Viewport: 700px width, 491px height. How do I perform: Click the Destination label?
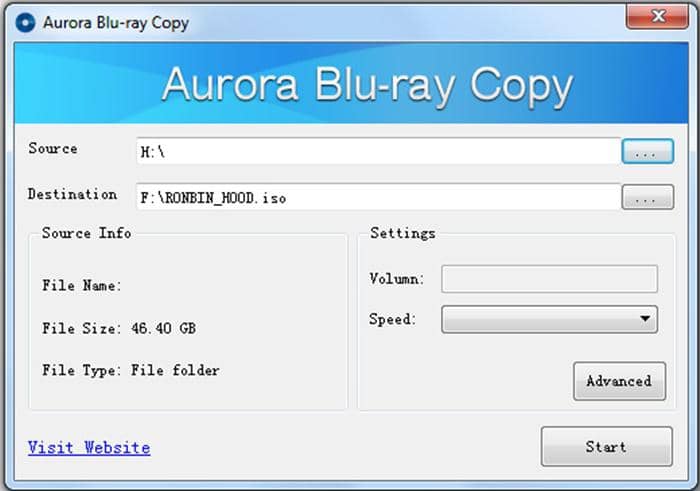[72, 195]
